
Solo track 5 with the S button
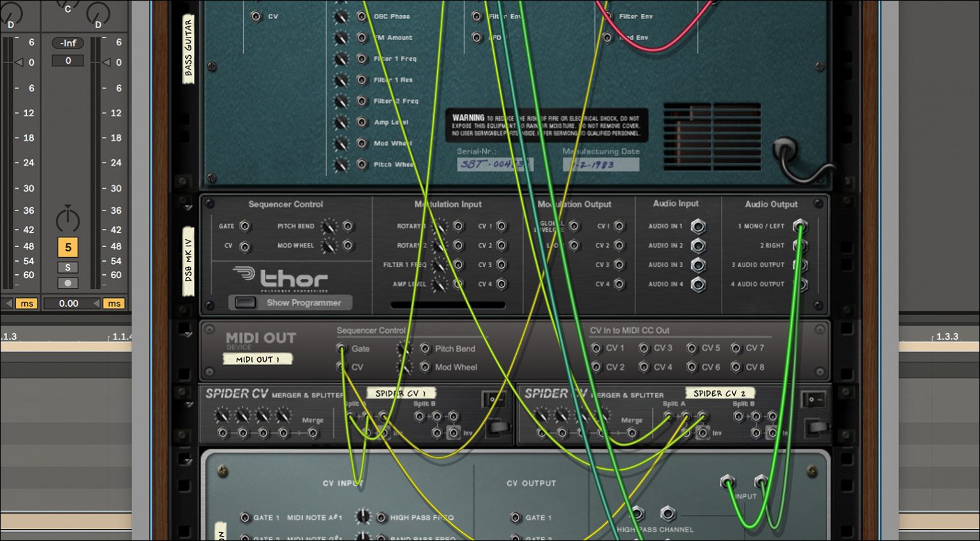pyautogui.click(x=68, y=267)
